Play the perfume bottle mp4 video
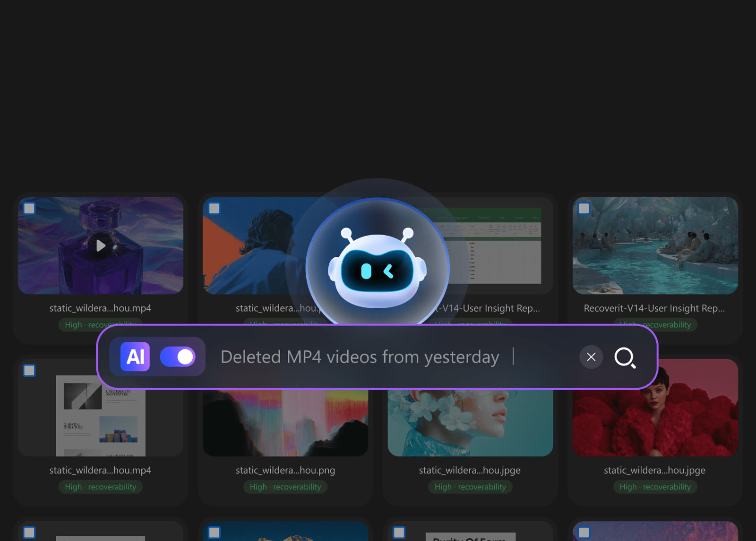 tap(100, 245)
